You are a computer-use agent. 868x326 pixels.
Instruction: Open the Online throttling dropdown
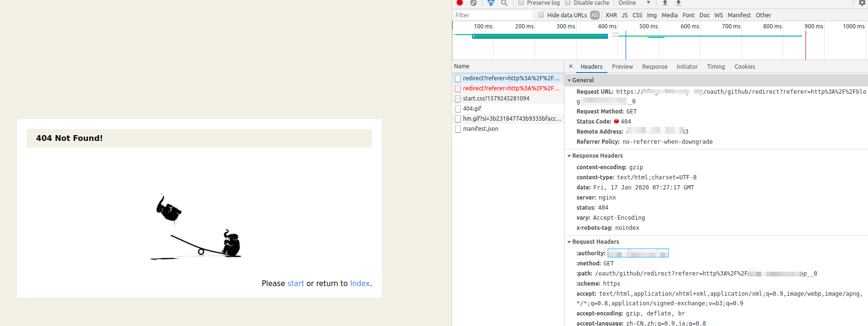coord(634,3)
